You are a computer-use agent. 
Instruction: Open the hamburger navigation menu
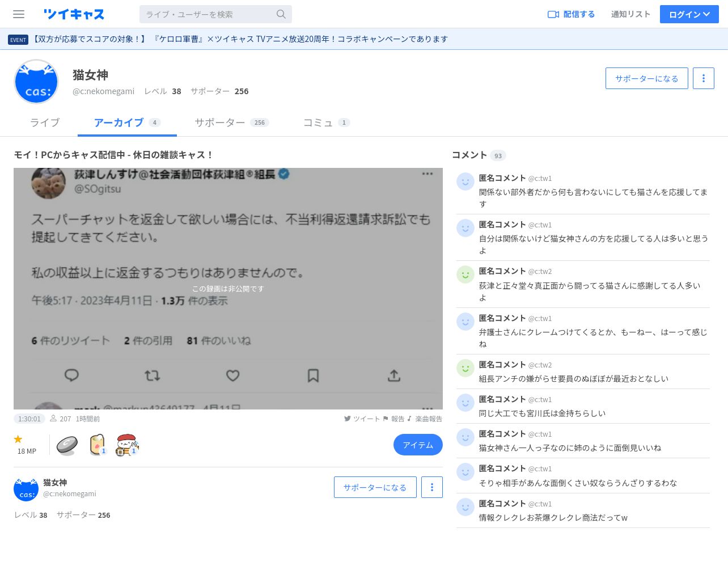19,14
